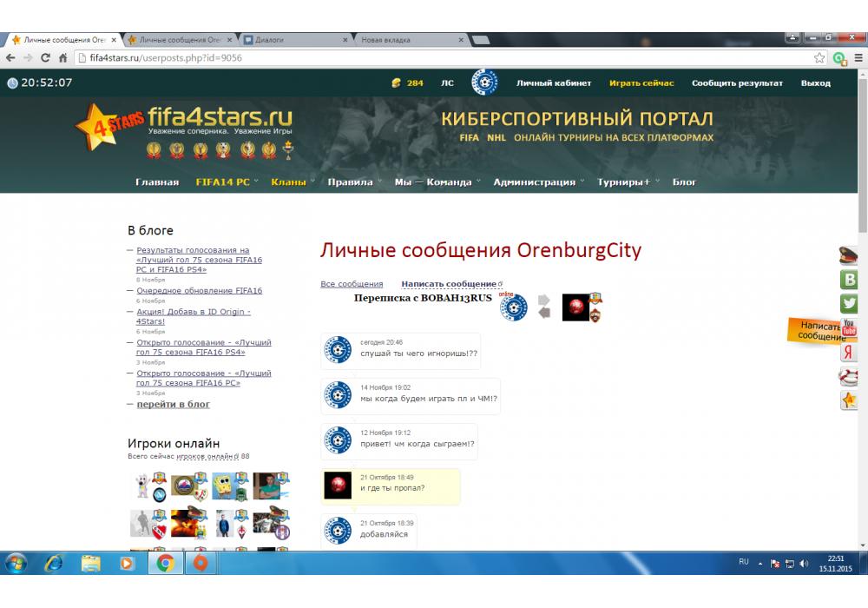Screen dimensions: 868x608
Task: Open the Администрация dropdown menu
Action: click(534, 182)
